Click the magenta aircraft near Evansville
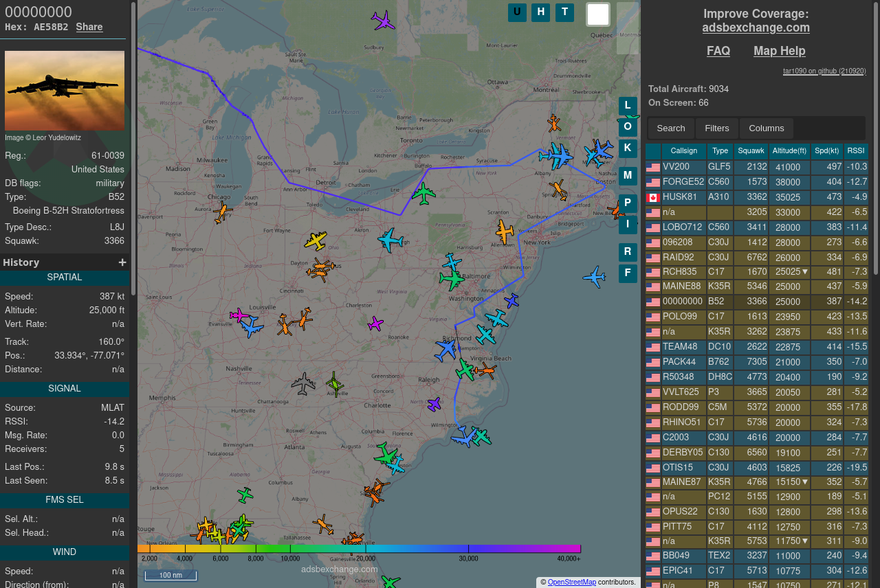This screenshot has height=588, width=880. 239,315
